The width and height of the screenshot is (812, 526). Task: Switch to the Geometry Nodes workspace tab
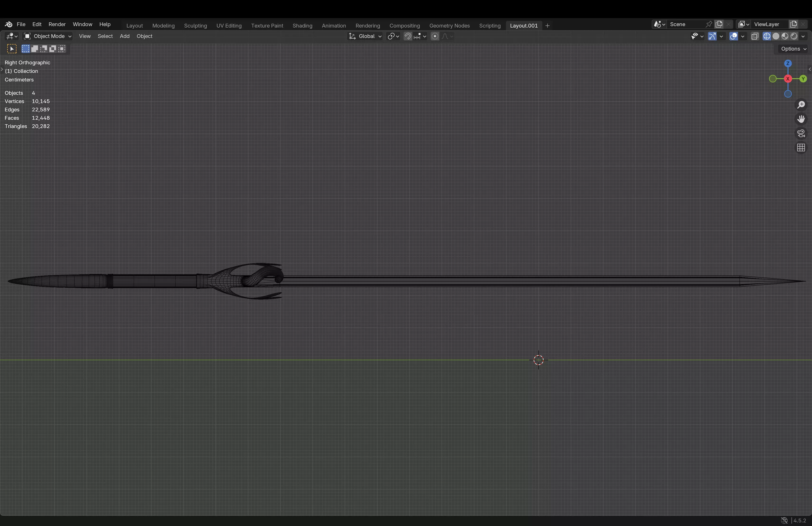(449, 26)
